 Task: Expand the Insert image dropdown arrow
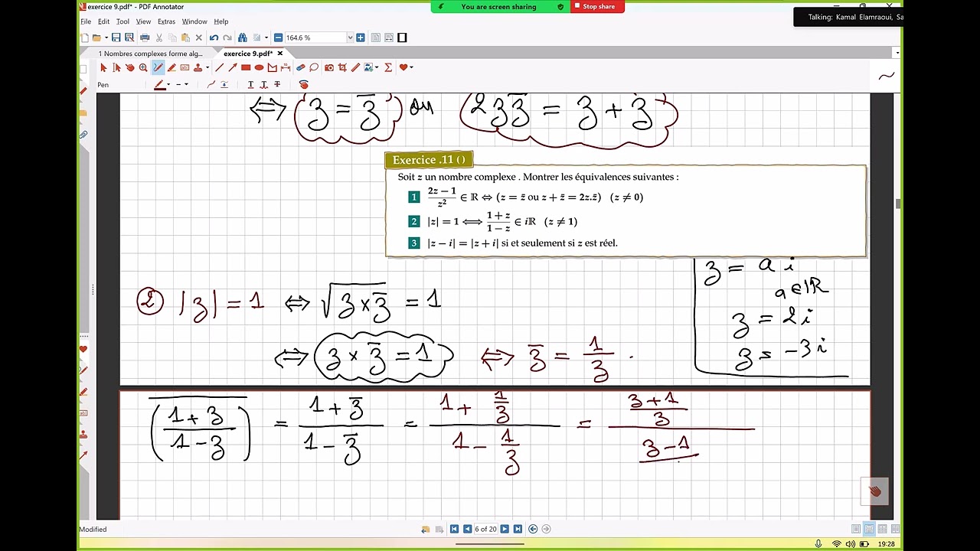coord(377,67)
